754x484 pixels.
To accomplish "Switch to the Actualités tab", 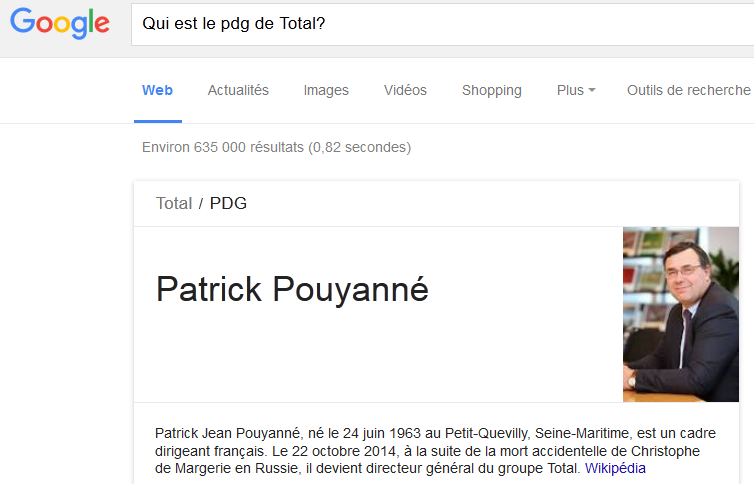I will tap(238, 90).
